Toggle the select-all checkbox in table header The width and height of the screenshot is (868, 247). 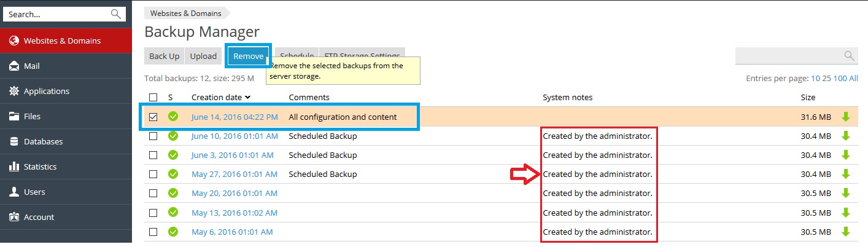[x=153, y=97]
